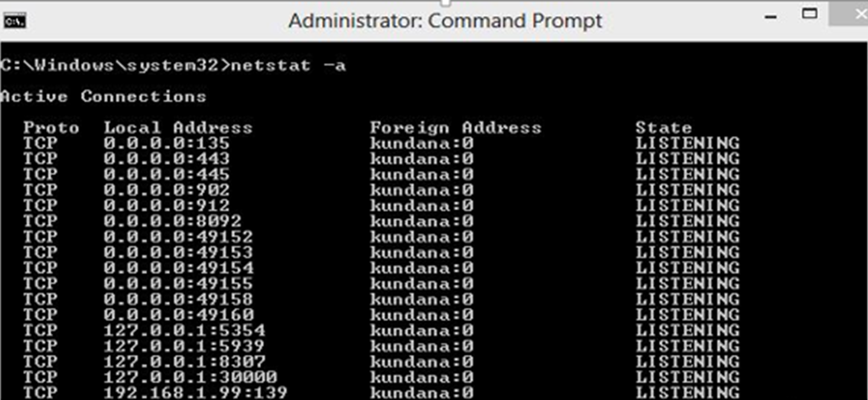This screenshot has height=400, width=868.
Task: Click the Active Connections heading
Action: point(103,97)
